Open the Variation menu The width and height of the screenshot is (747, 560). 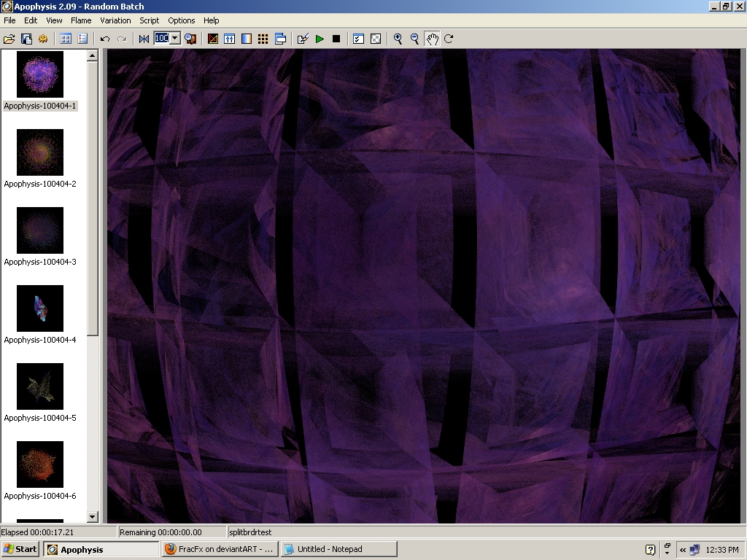[115, 20]
